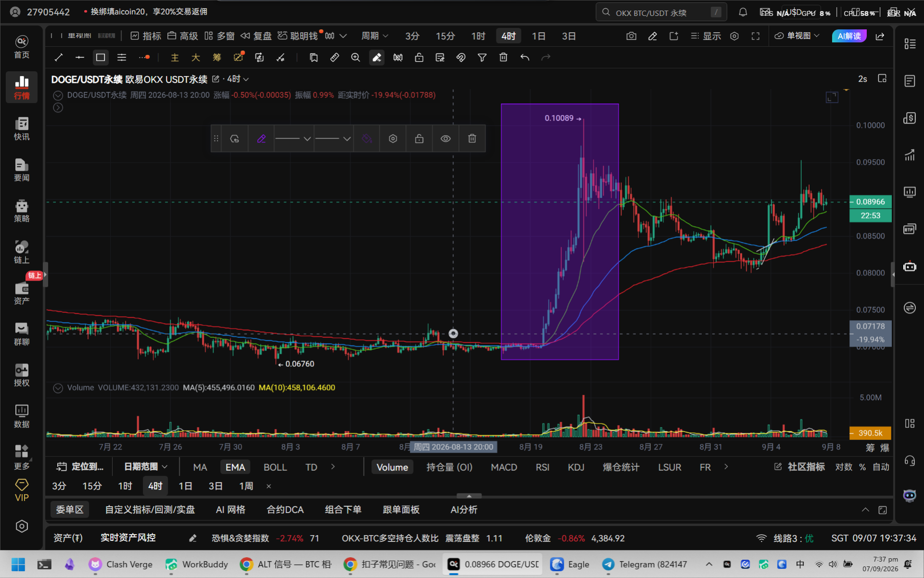Expand the 单视图 view layout dropdown

(x=797, y=36)
